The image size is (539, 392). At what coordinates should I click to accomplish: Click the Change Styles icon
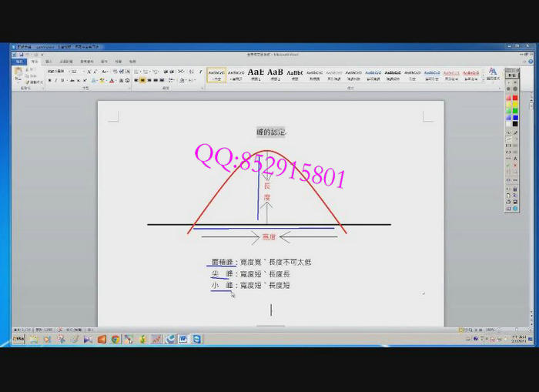coord(492,73)
